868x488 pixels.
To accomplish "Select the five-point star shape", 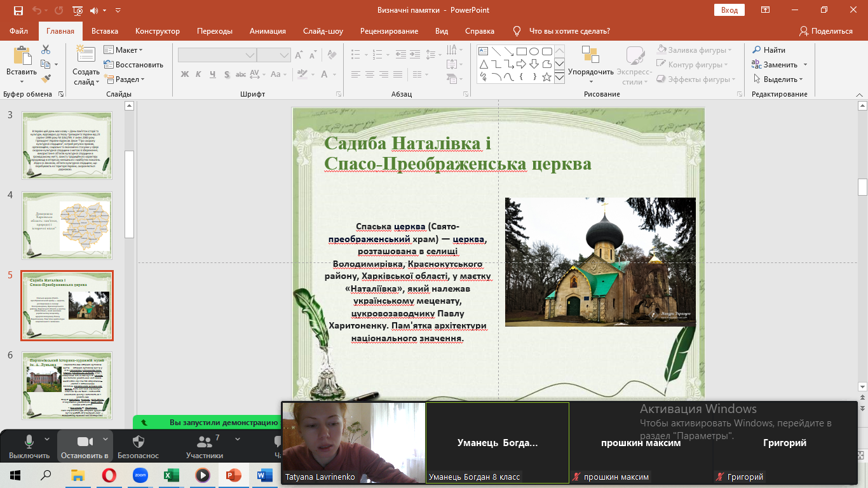I will (546, 77).
